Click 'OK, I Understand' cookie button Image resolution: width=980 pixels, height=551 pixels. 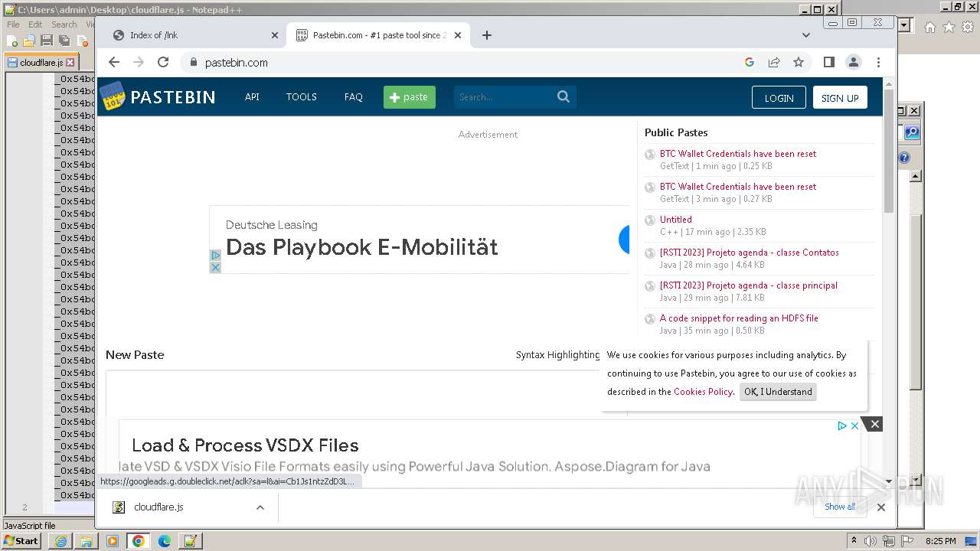pos(778,392)
